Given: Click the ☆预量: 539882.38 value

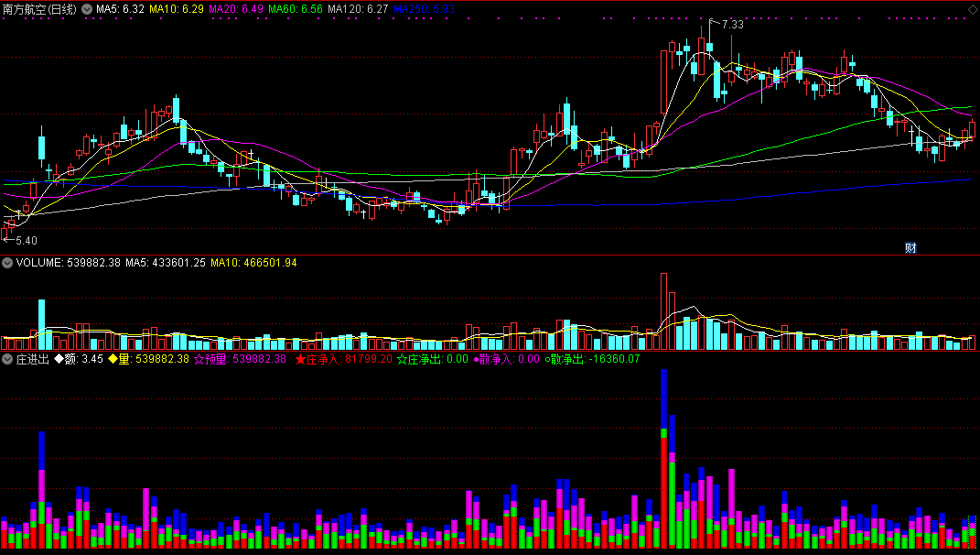Looking at the screenshot, I should 240,359.
